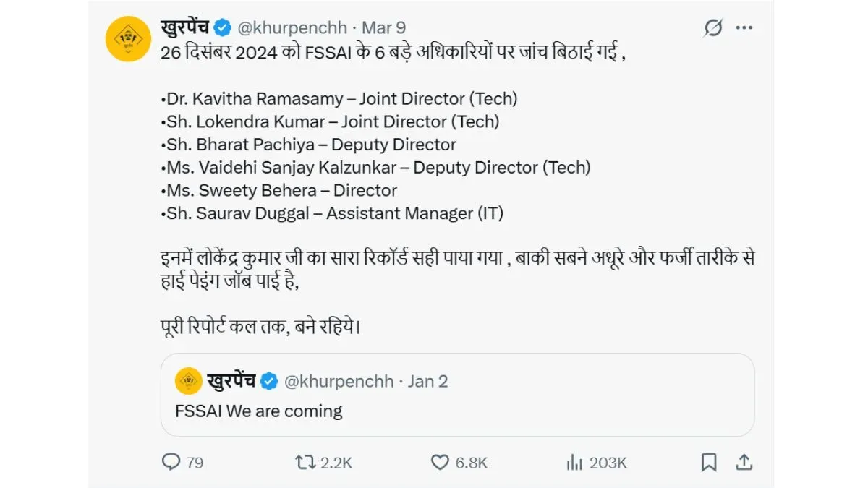Click the main yellow profile avatar
The height and width of the screenshot is (488, 868).
128,39
